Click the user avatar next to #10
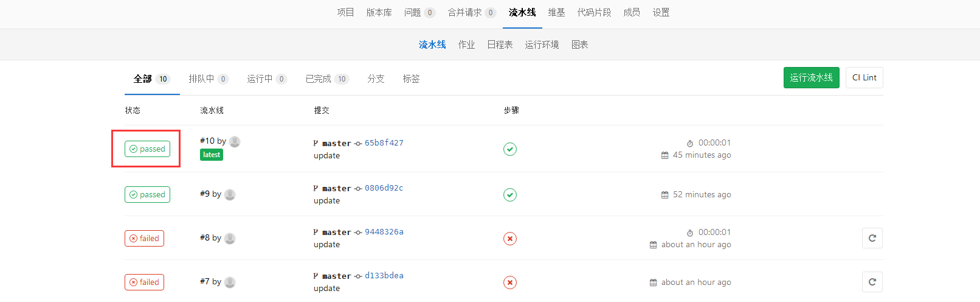This screenshot has height=302, width=980. point(235,142)
